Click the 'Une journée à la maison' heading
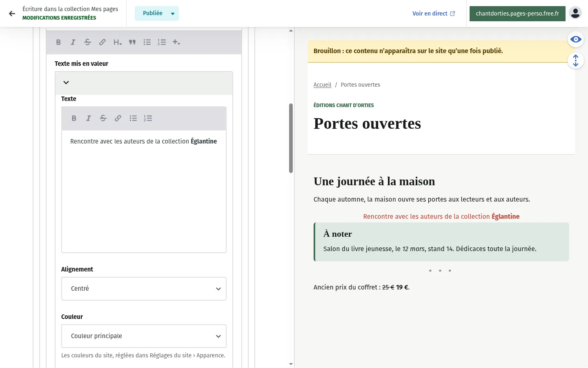 [374, 181]
